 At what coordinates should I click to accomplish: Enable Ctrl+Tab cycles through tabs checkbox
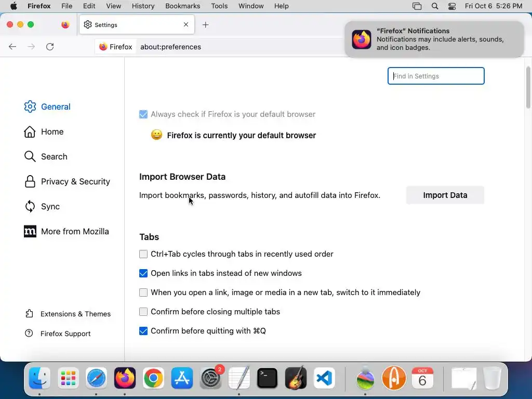pyautogui.click(x=143, y=254)
